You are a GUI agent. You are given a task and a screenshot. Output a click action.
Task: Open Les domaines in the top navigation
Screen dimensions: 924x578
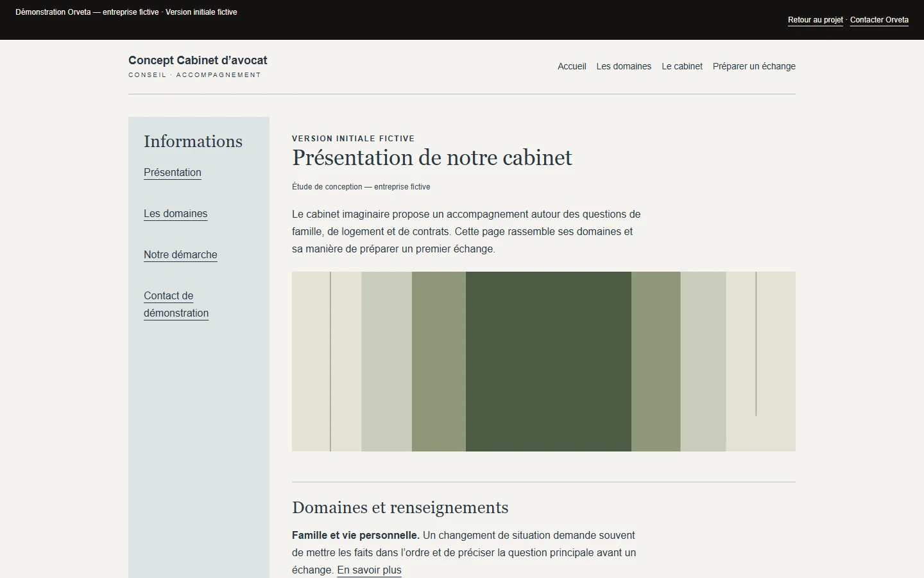click(624, 66)
